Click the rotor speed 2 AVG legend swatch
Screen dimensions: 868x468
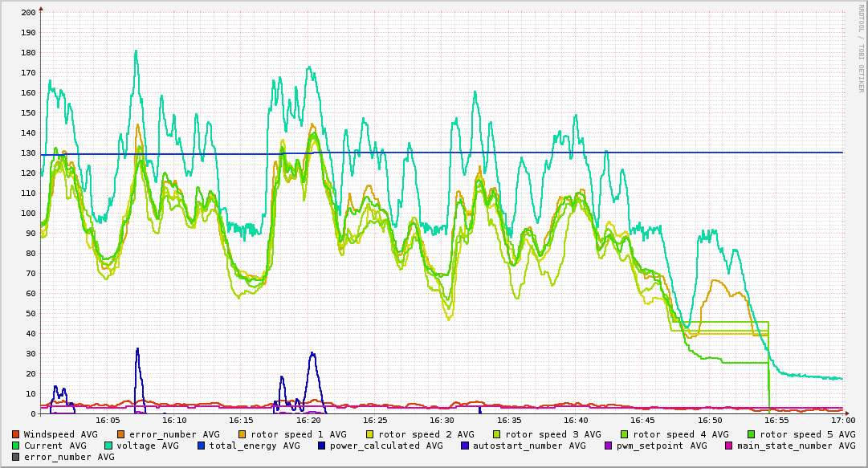coord(369,434)
